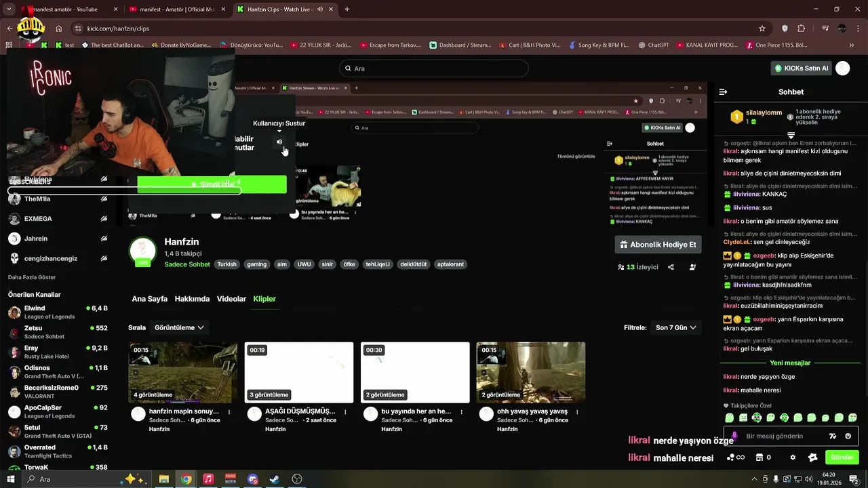The width and height of the screenshot is (868, 488).
Task: Click in the Kick search field Ara
Action: pyautogui.click(x=434, y=68)
